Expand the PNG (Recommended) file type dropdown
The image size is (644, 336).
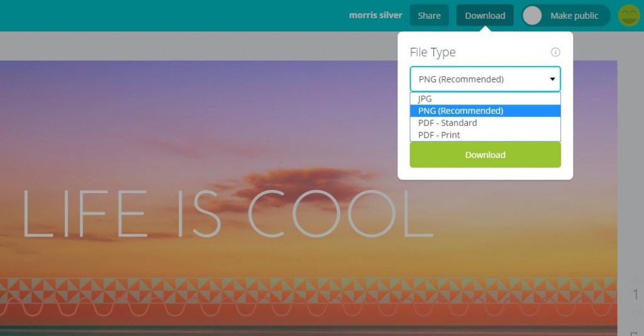point(485,79)
